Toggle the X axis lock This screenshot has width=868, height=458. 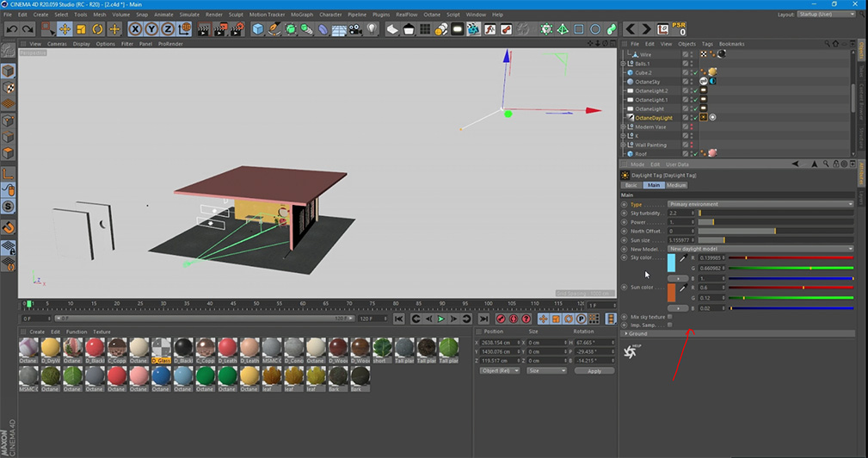135,29
